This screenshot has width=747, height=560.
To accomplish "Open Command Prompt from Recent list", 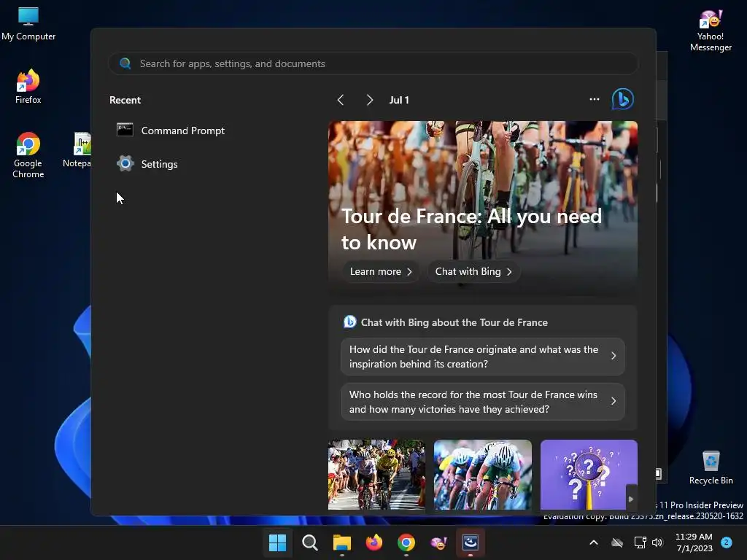I will [171, 131].
